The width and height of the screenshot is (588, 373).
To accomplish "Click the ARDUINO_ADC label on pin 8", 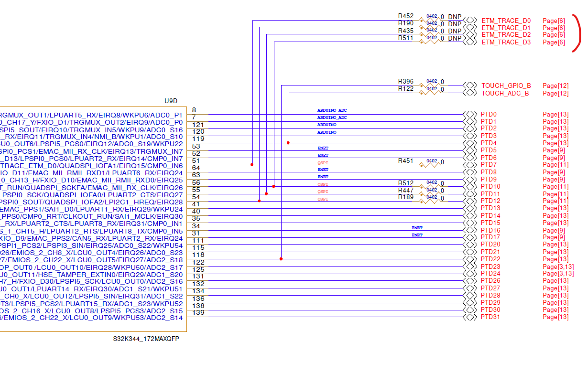I will pyautogui.click(x=332, y=110).
